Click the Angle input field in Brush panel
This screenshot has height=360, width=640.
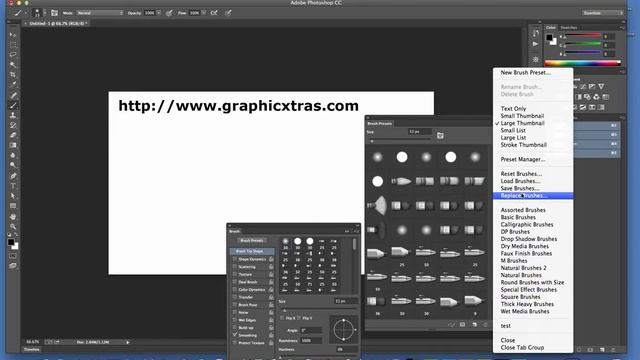311,330
